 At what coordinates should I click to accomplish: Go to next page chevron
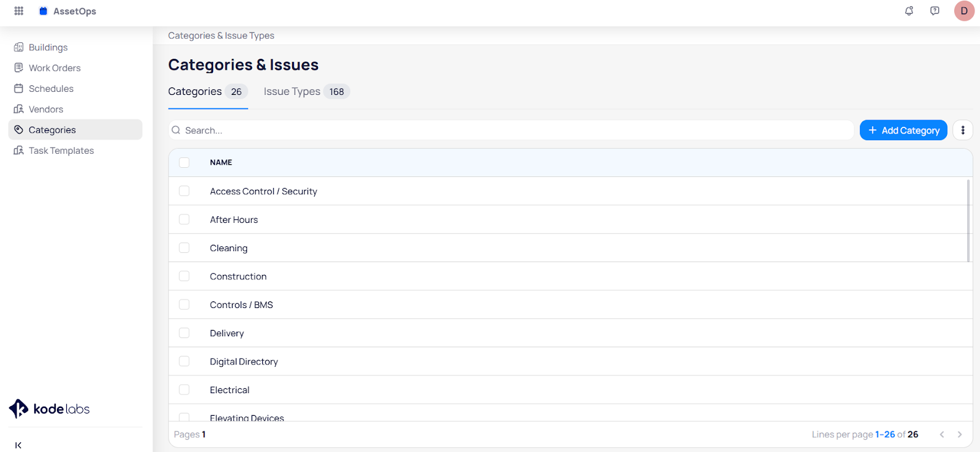pos(960,435)
